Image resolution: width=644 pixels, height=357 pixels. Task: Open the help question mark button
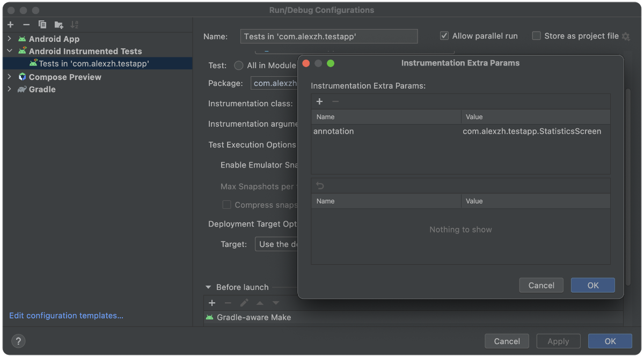[18, 341]
